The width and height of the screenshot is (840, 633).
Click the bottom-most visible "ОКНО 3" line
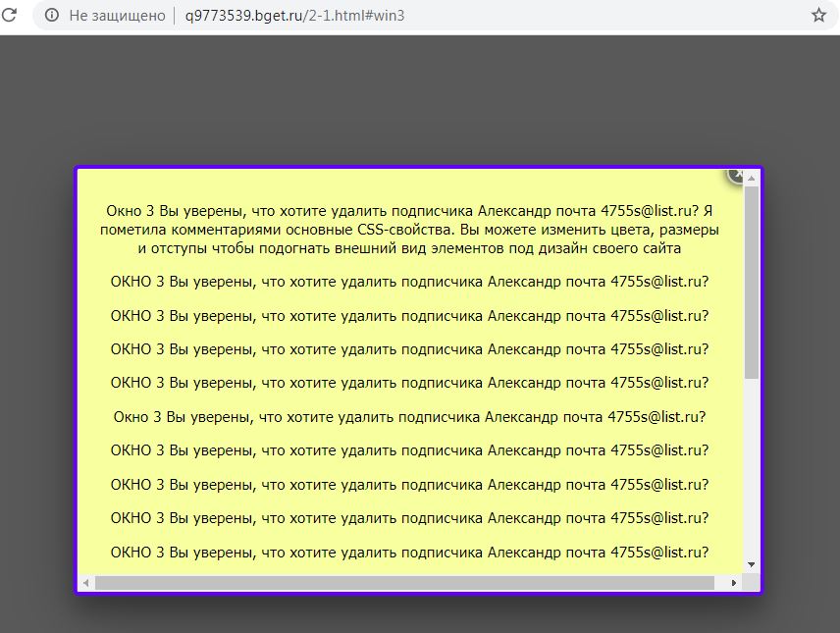[x=409, y=553]
